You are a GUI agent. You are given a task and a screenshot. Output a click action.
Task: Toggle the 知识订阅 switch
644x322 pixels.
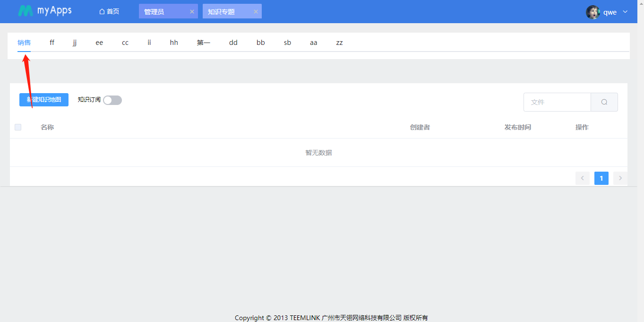[x=112, y=100]
